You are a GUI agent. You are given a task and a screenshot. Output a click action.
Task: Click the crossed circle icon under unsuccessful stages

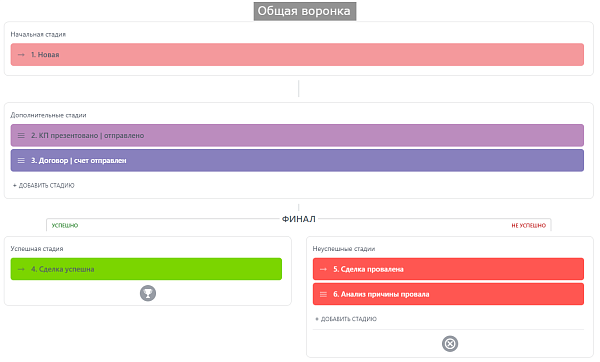[450, 344]
